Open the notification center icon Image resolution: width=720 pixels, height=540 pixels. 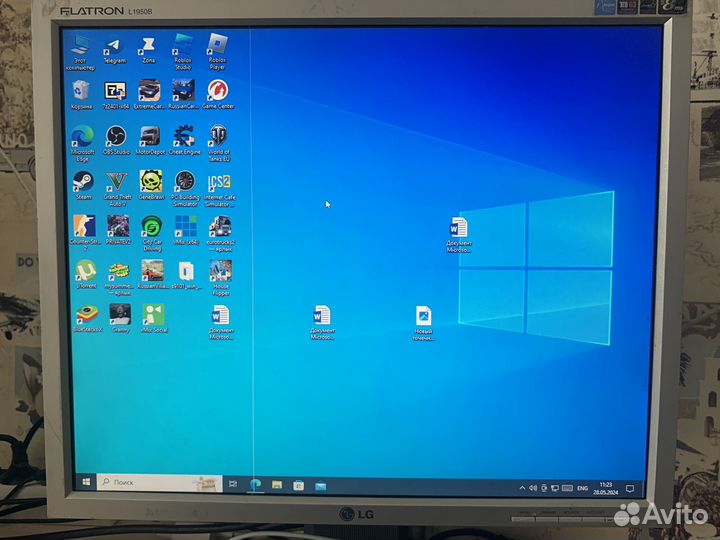(x=630, y=489)
